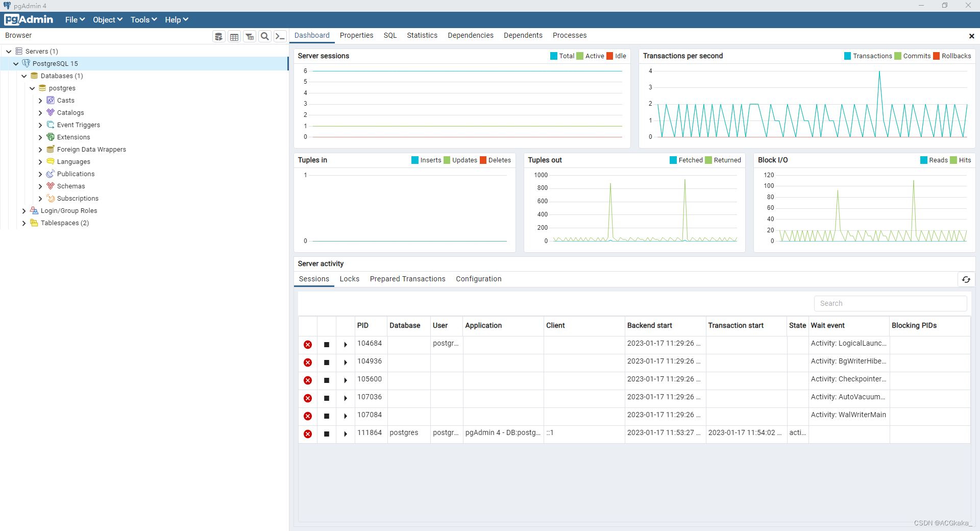Switch to the Statistics tab

pyautogui.click(x=422, y=35)
